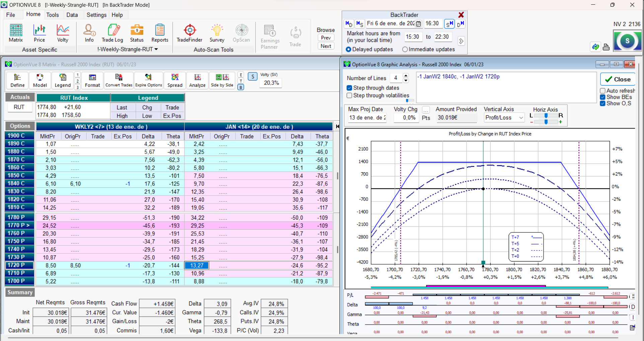644x341 pixels.
Task: Open the Tools menu
Action: 52,15
